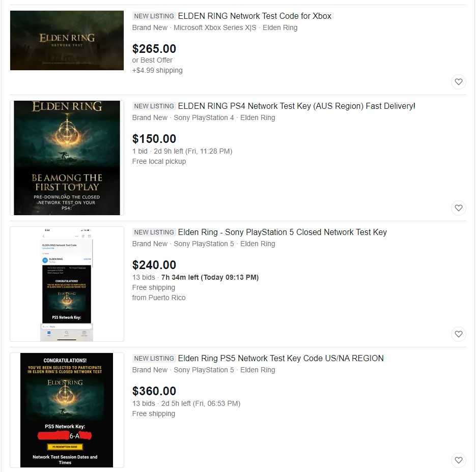Watch the $240.00 PlayStation 5 Closed Network listing
This screenshot has height=472, width=476.
pyautogui.click(x=458, y=334)
